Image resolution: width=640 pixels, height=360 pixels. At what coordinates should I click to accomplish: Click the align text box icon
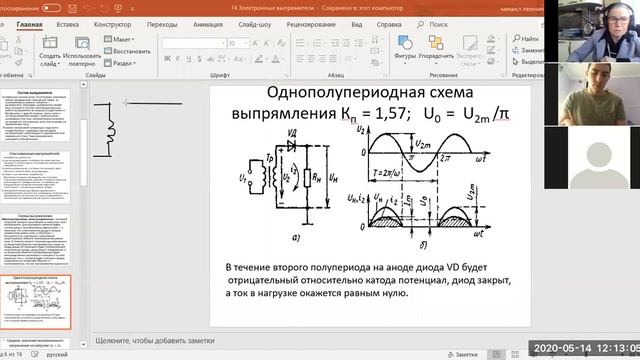coord(375,51)
